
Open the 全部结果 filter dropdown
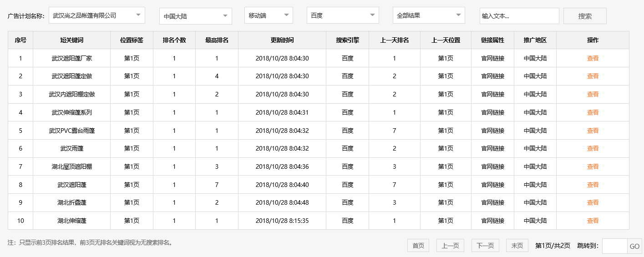(428, 15)
